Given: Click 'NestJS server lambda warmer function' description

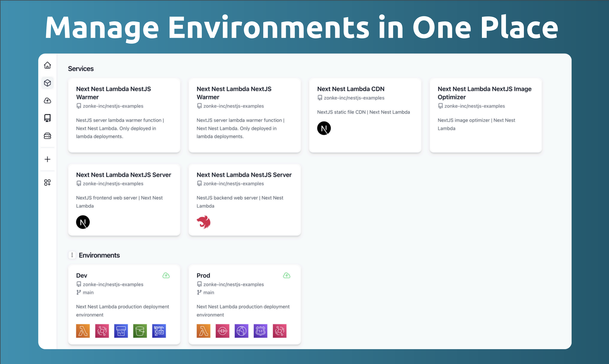Looking at the screenshot, I should pyautogui.click(x=120, y=128).
